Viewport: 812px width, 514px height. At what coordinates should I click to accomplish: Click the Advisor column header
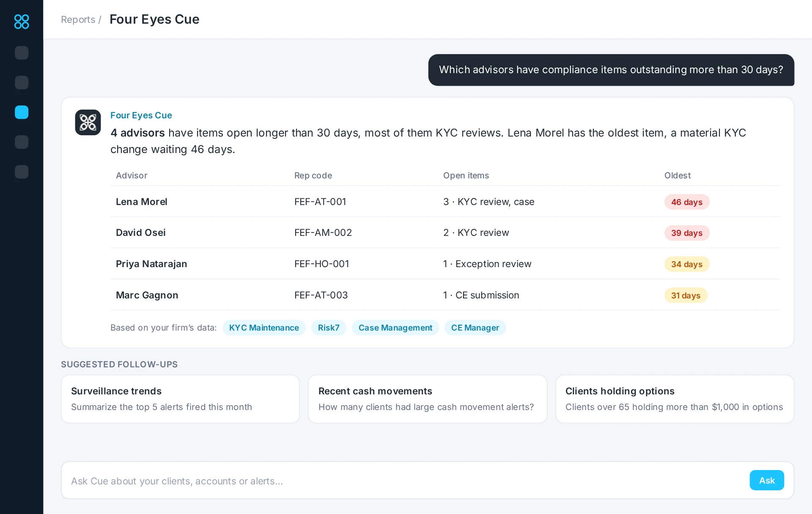132,175
